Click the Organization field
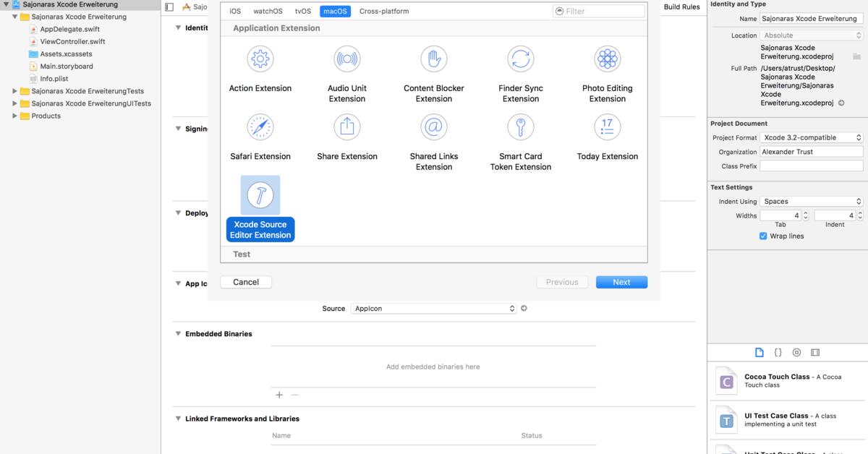This screenshot has height=454, width=868. click(812, 152)
